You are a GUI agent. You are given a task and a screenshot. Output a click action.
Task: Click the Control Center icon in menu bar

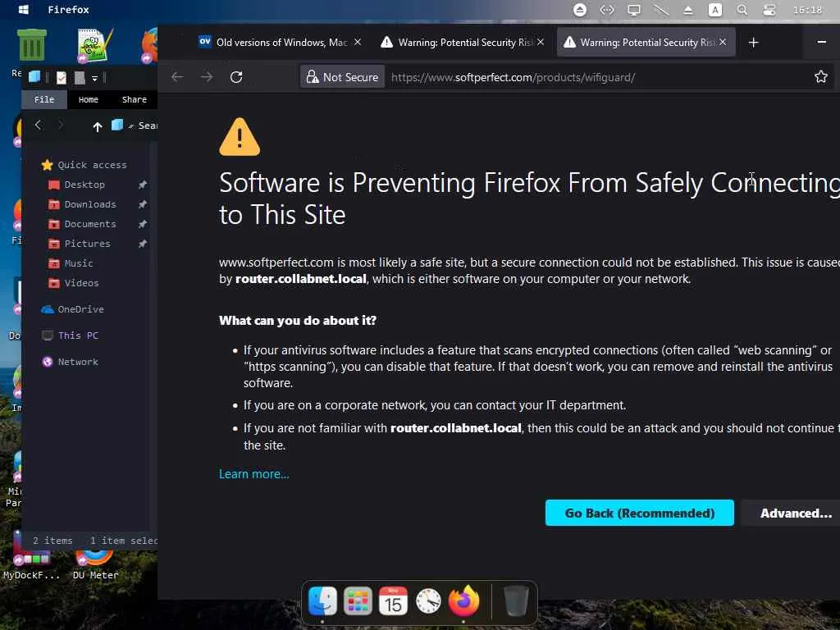click(769, 10)
